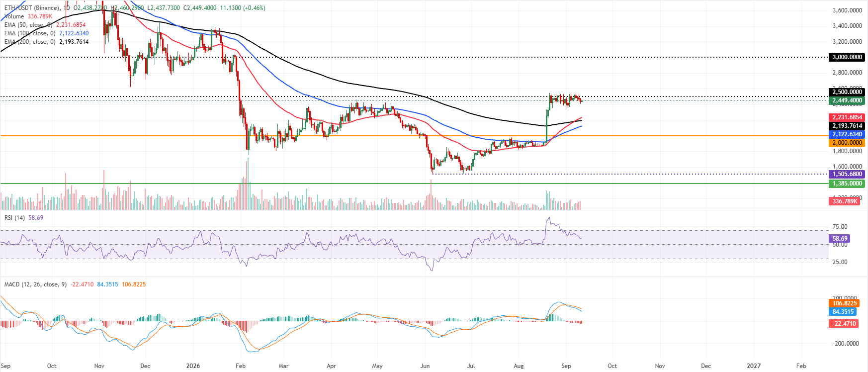Click the 2027 label on time axis
Screen dimensions: 868x372
(754, 366)
